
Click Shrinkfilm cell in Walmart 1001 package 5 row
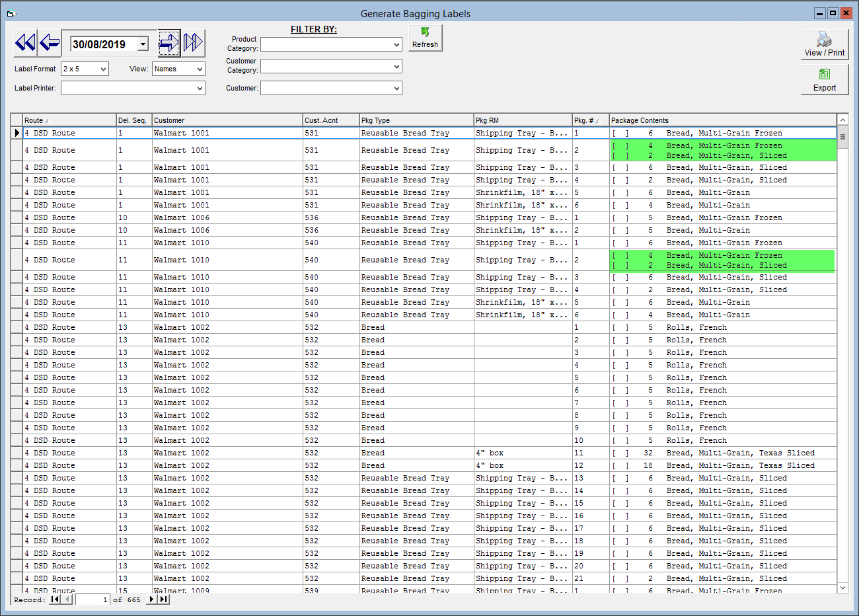tap(522, 192)
